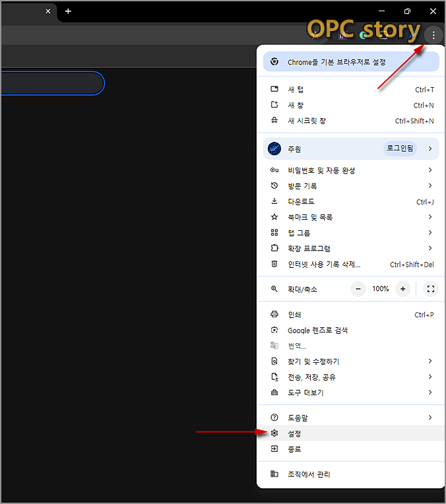
Task: Click the share page icon beside 전송, 저장, 공유
Action: (x=274, y=377)
